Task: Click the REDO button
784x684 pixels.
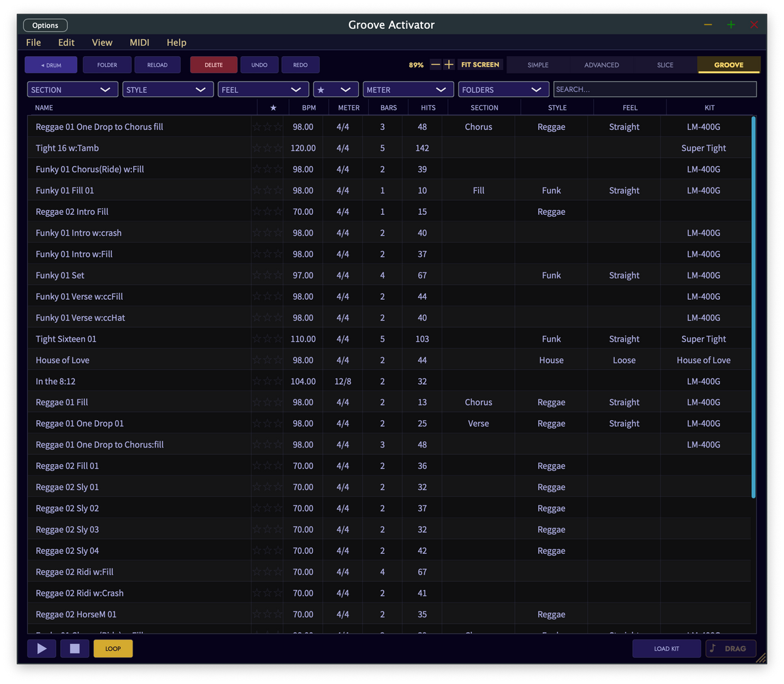Action: tap(301, 65)
